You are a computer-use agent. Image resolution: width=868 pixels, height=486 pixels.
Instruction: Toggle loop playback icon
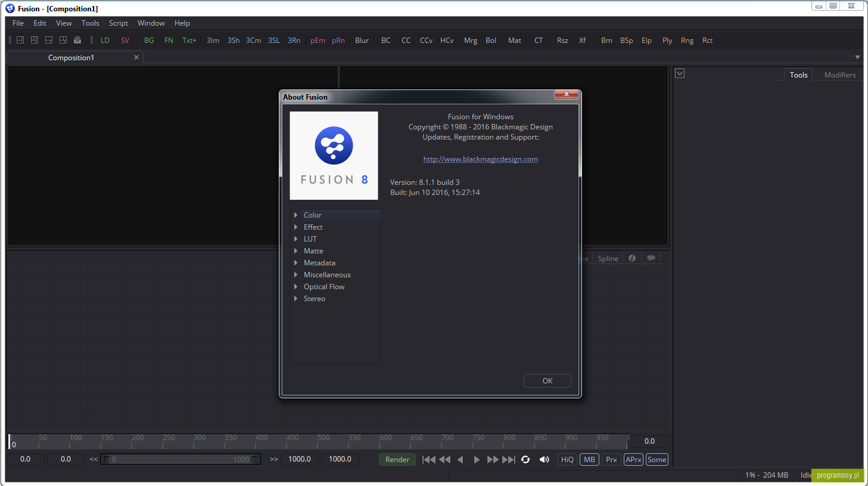[525, 459]
